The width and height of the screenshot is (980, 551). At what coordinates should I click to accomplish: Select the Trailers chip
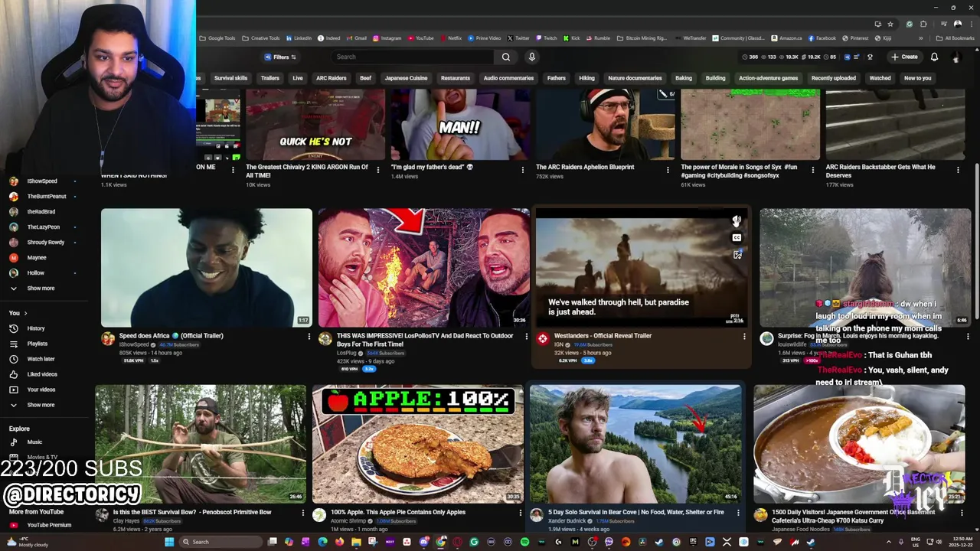pyautogui.click(x=269, y=78)
